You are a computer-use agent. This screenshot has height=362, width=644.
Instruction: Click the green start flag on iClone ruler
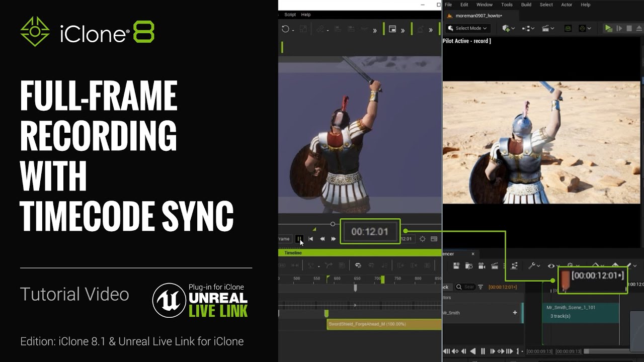328,279
